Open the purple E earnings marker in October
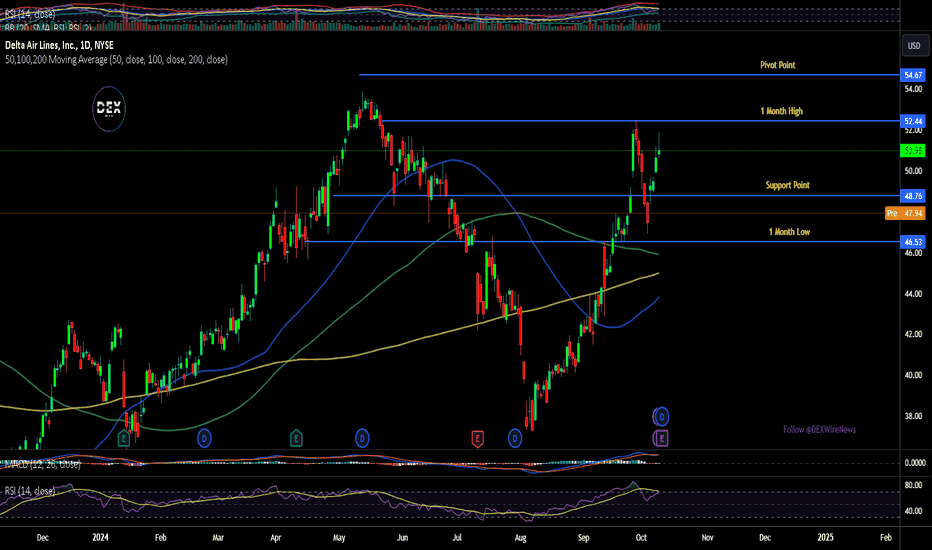Viewport: 932px width, 550px height. pyautogui.click(x=661, y=439)
